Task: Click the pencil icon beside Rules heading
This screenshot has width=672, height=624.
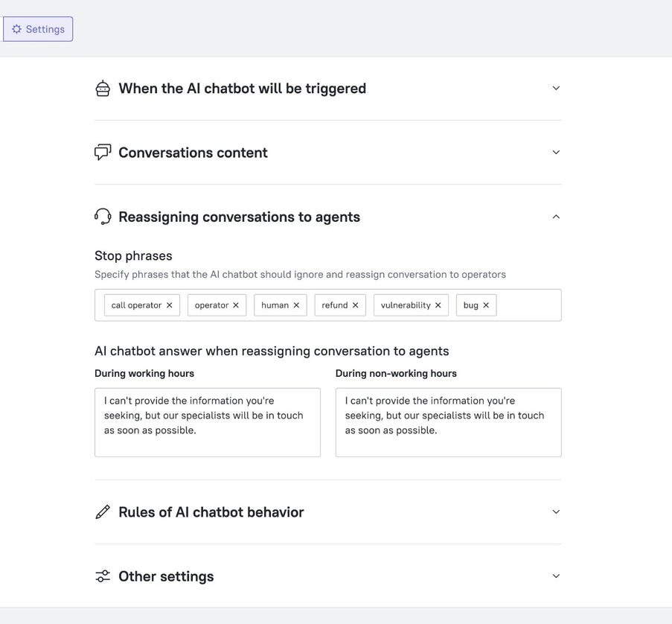Action: coord(103,512)
